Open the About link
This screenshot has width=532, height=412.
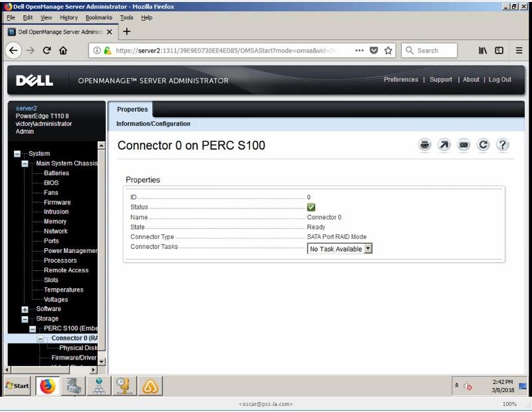pos(471,79)
